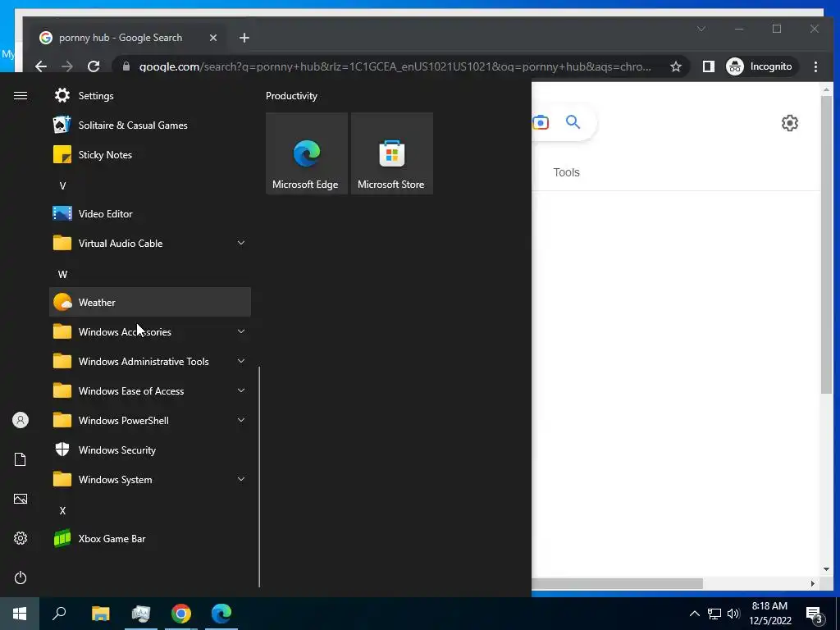Open Settings gear in Start sidebar

pos(21,538)
